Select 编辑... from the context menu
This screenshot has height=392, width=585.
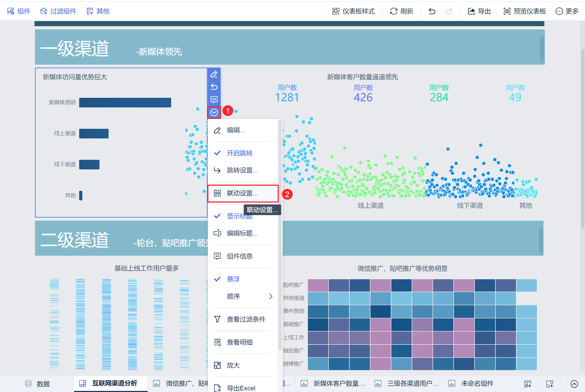243,130
